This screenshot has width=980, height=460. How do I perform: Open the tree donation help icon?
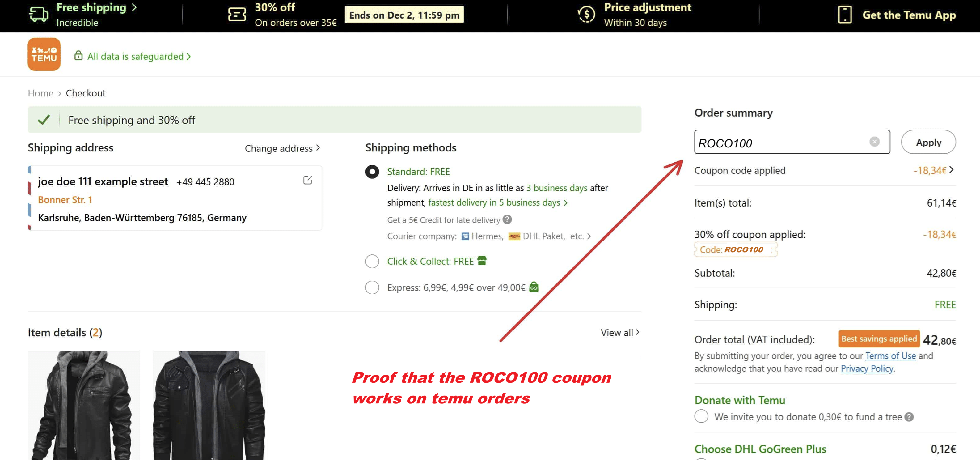pos(909,417)
